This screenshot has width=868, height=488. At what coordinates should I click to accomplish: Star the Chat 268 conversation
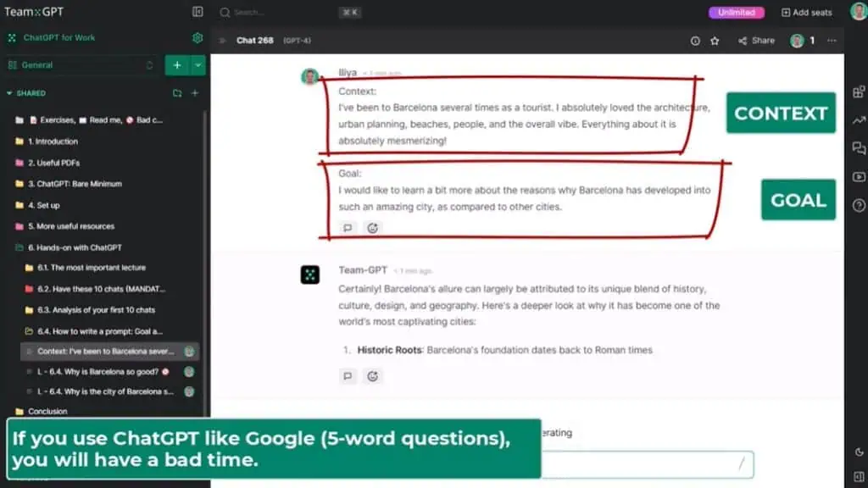pos(715,41)
